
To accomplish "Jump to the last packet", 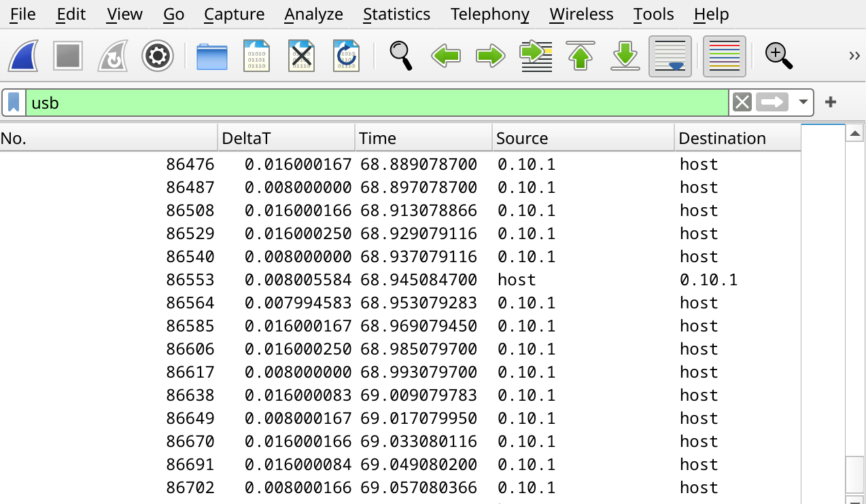I will coord(625,56).
